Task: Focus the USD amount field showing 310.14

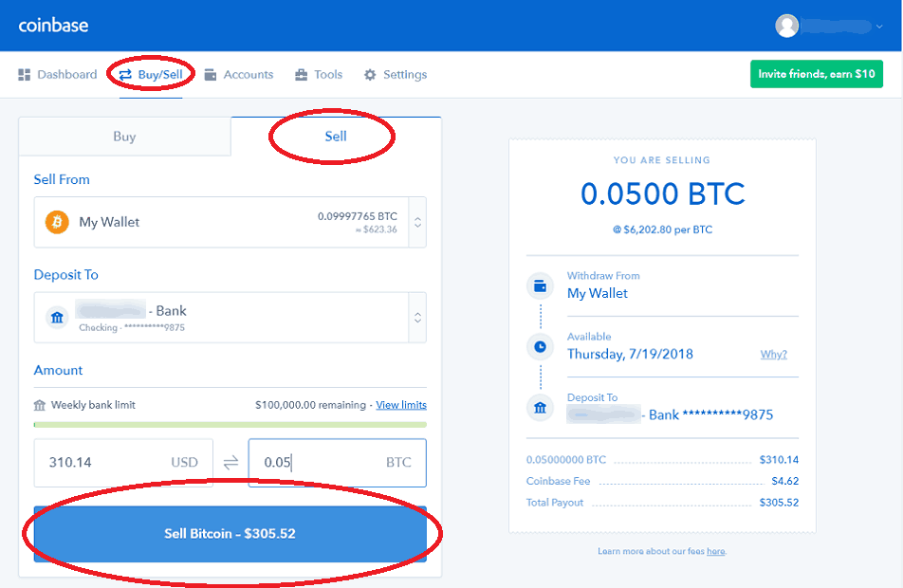Action: [123, 463]
